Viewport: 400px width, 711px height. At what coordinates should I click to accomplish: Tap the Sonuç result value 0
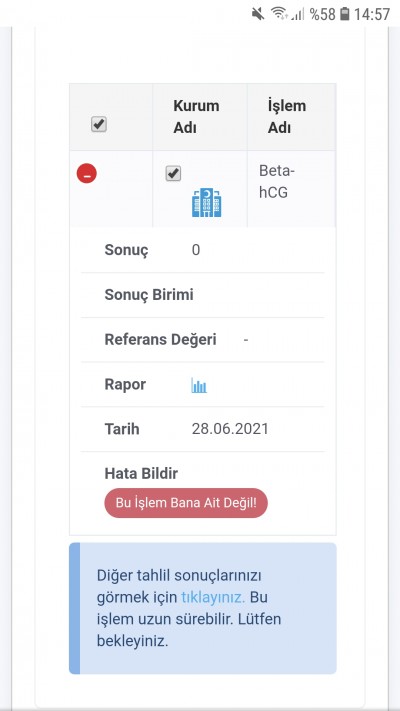pyautogui.click(x=195, y=250)
